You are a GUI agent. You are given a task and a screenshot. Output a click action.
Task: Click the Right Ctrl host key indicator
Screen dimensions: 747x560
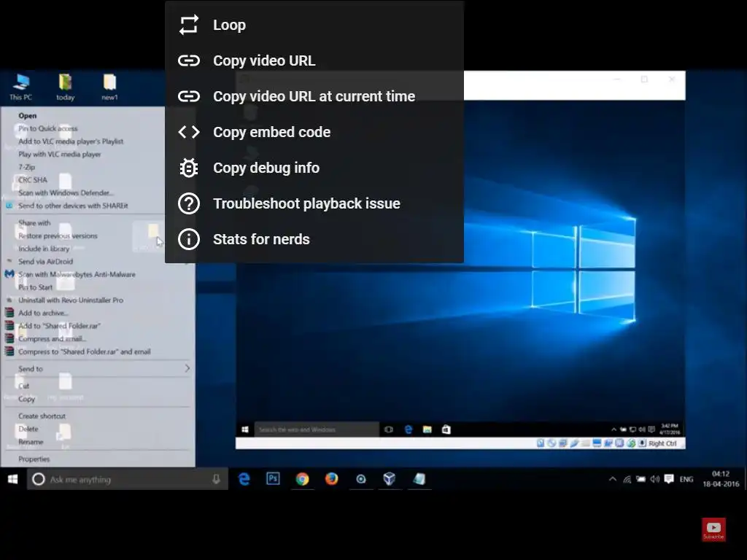click(662, 443)
